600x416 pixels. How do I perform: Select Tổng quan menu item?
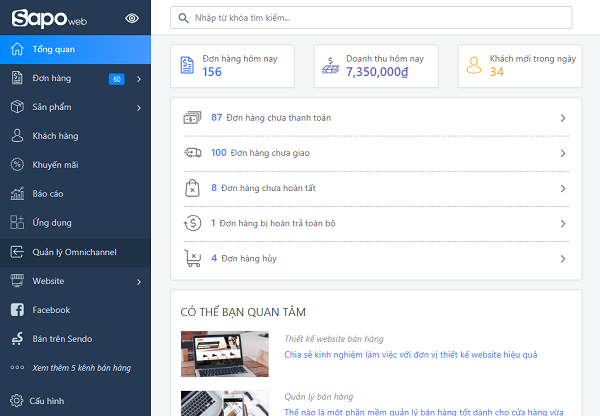click(75, 49)
